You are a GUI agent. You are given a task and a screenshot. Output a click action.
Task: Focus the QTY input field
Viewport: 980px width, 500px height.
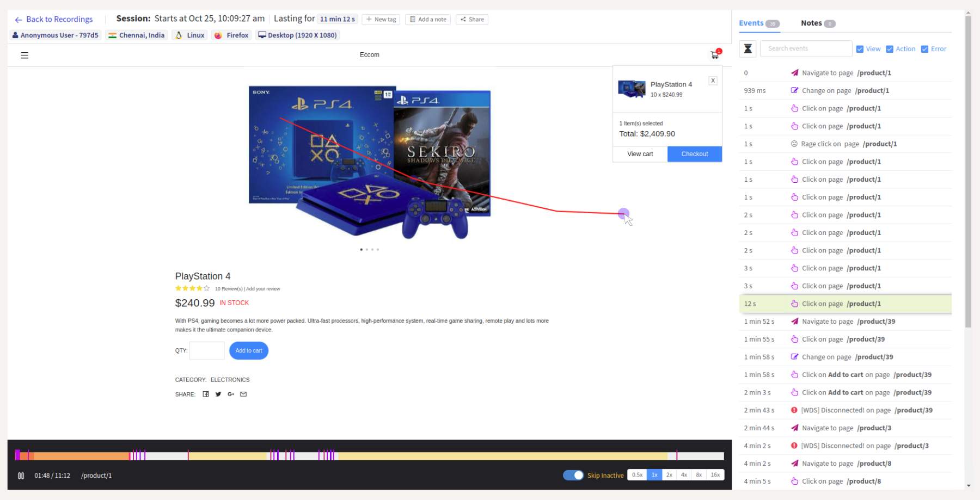point(207,350)
